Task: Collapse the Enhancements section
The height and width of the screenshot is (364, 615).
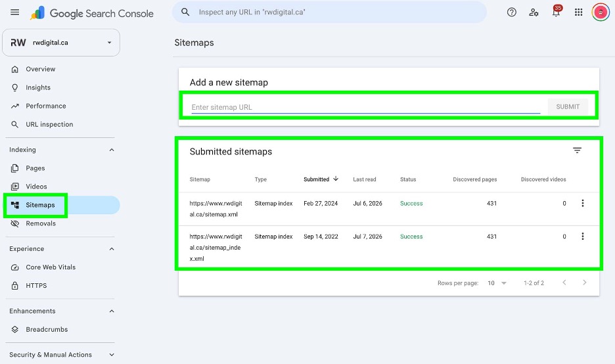Action: [x=112, y=311]
